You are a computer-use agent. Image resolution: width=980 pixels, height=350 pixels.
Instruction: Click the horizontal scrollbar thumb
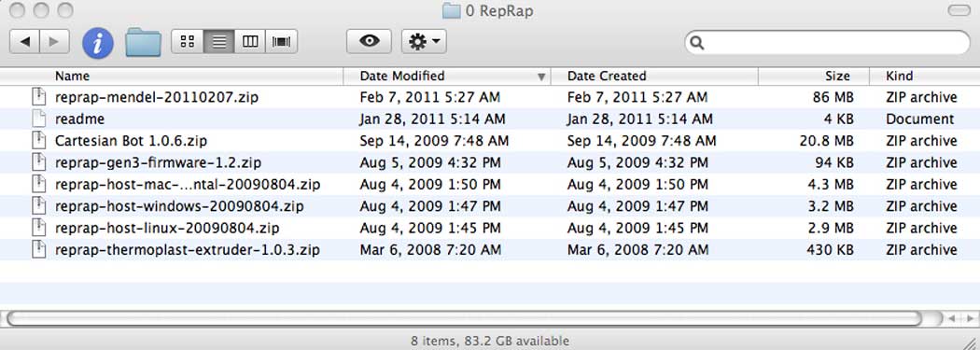[464, 319]
